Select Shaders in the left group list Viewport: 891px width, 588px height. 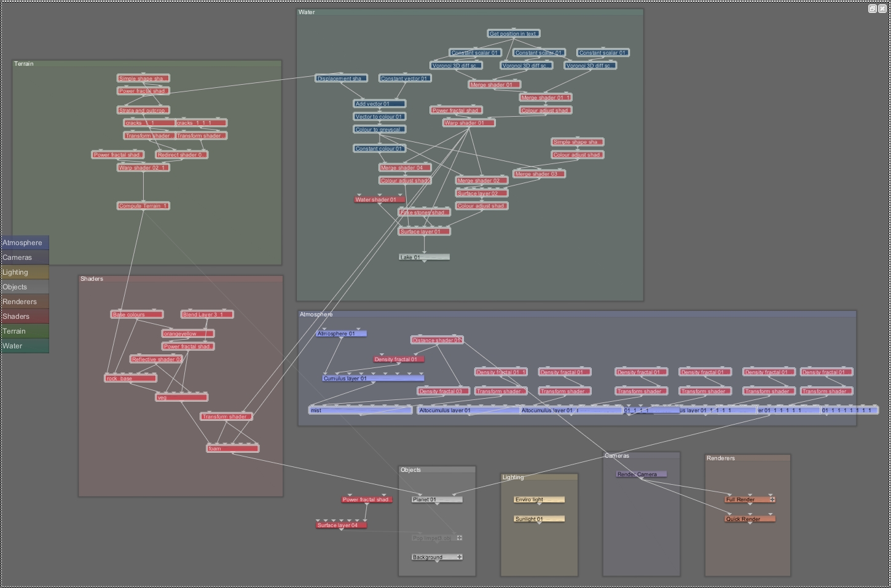coord(25,316)
